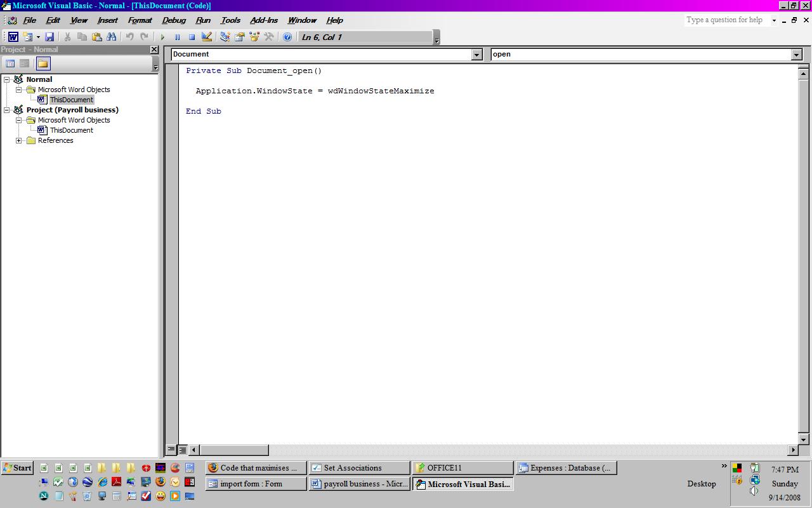Click the Paste clipboard icon
812x508 pixels.
(x=96, y=37)
